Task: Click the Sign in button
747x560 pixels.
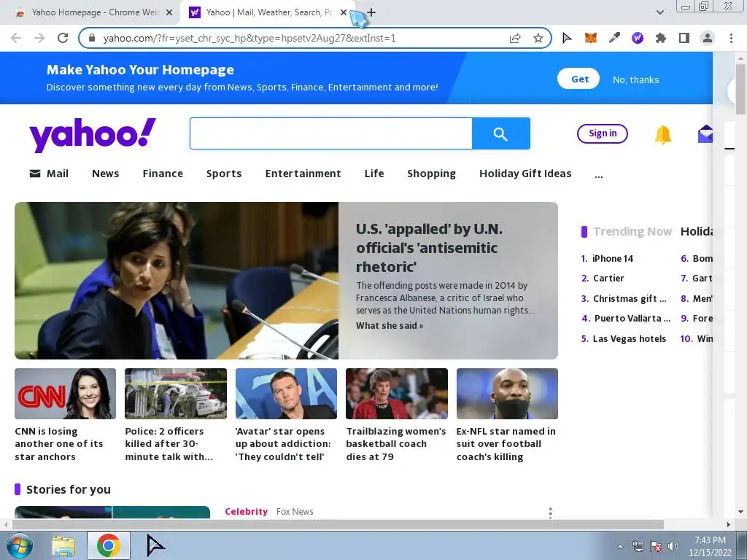Action: [602, 133]
